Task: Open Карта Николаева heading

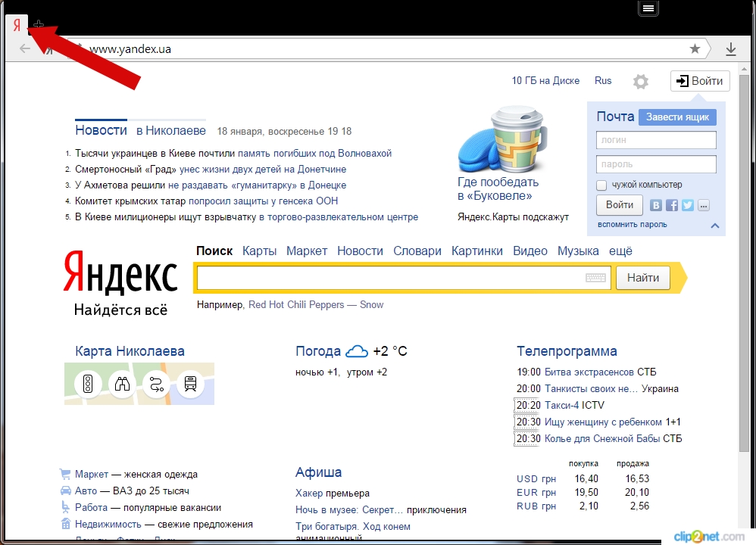Action: pos(130,350)
